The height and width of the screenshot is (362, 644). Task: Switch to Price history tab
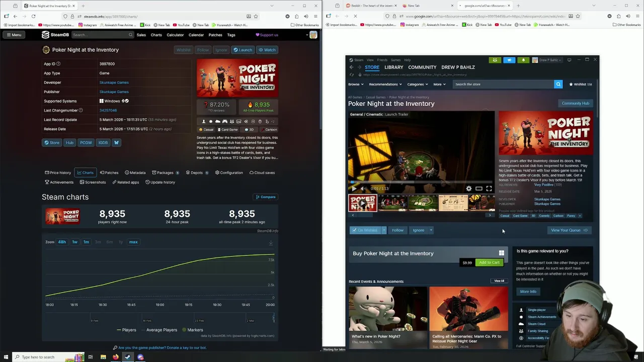click(x=58, y=172)
